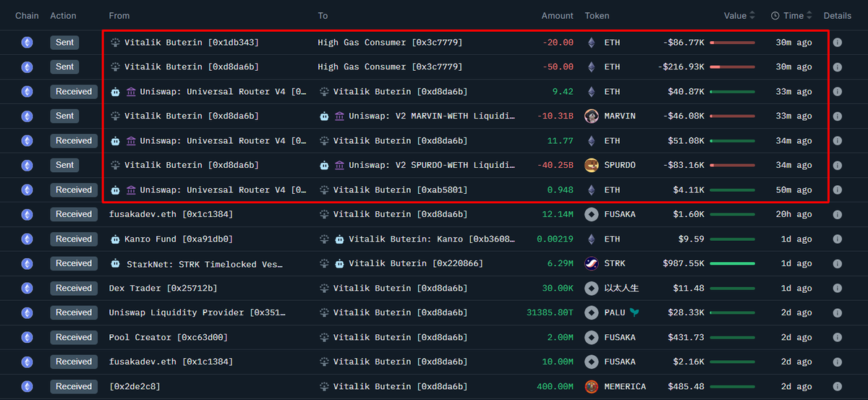Screen dimensions: 868x400
Task: Click the STRK token logo
Action: click(591, 263)
